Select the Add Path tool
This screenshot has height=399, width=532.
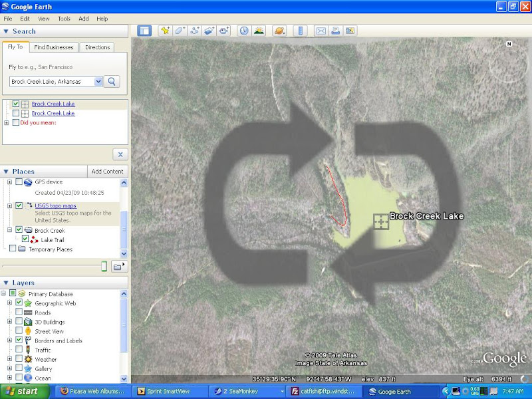(x=195, y=31)
